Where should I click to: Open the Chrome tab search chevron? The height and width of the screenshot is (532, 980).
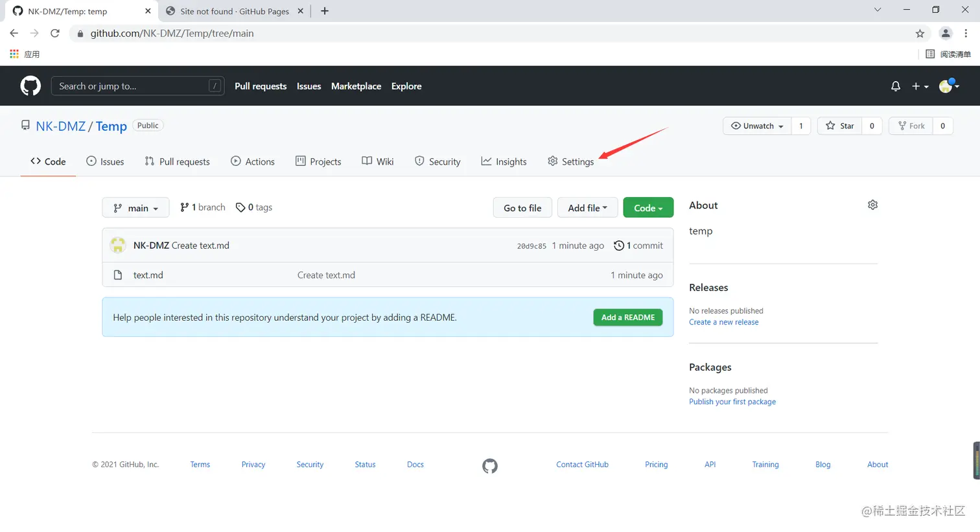[x=878, y=10]
